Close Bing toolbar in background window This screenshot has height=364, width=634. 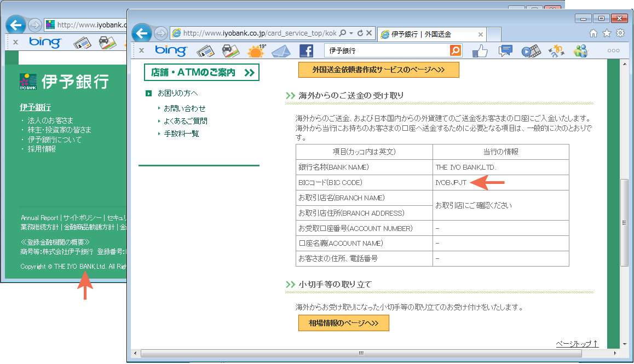pyautogui.click(x=15, y=42)
